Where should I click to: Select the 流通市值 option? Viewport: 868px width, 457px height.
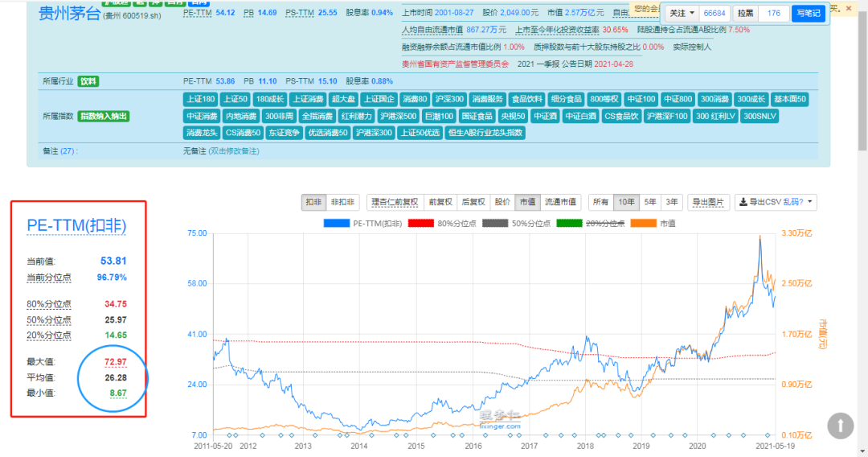tap(560, 202)
